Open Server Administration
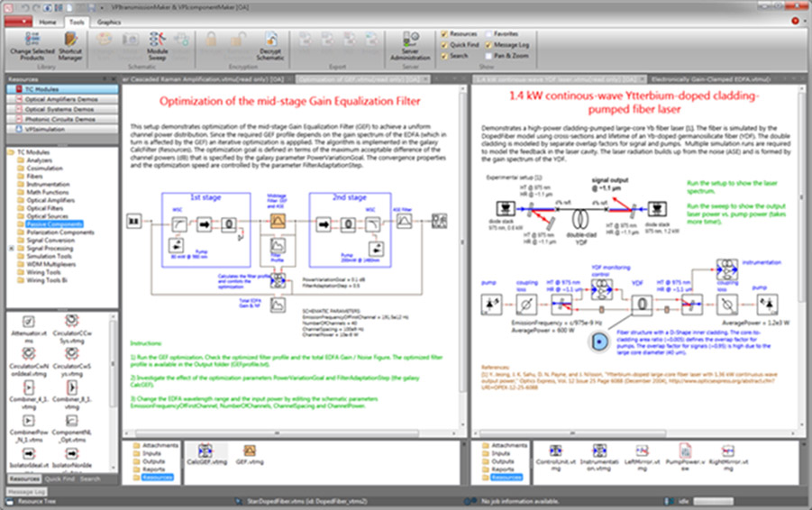The height and width of the screenshot is (510, 812). point(409,43)
